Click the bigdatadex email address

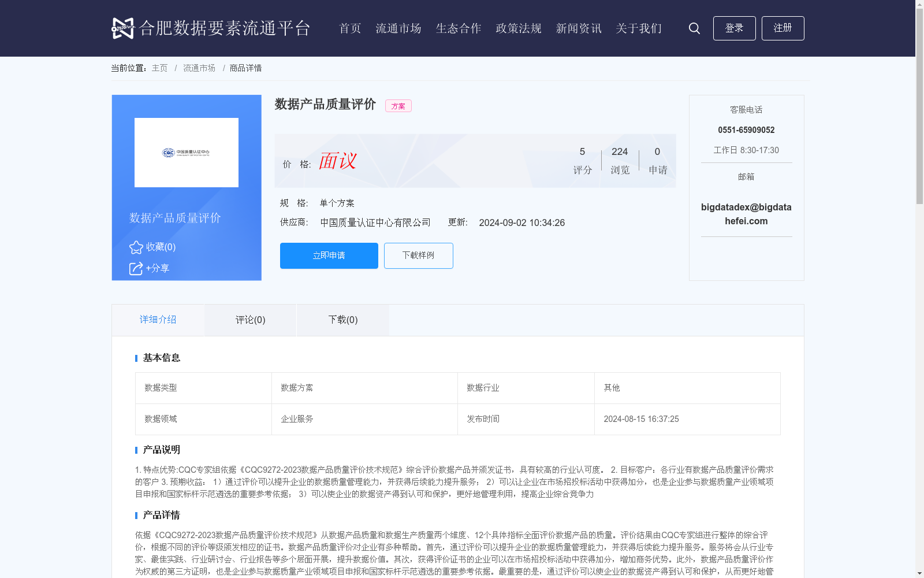[x=746, y=214]
